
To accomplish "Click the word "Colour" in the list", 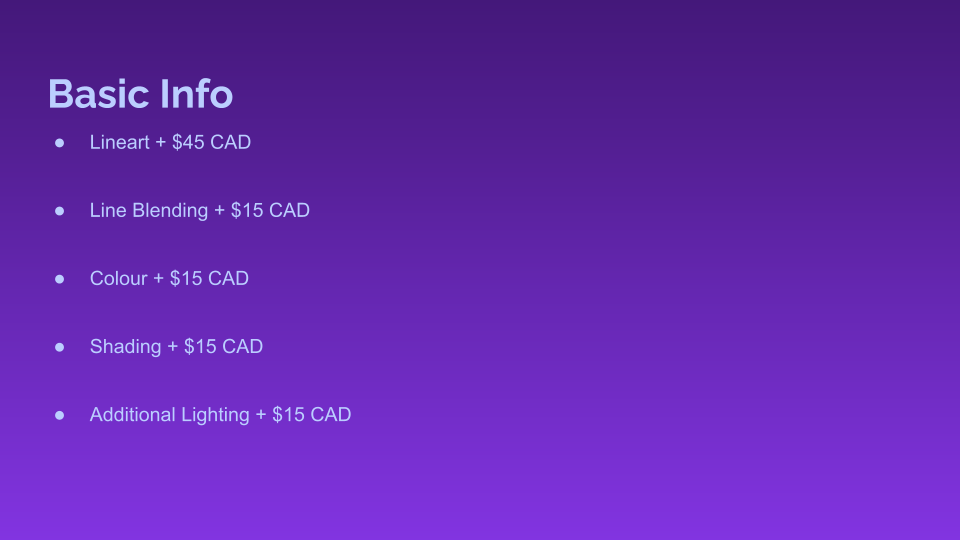I will click(118, 278).
